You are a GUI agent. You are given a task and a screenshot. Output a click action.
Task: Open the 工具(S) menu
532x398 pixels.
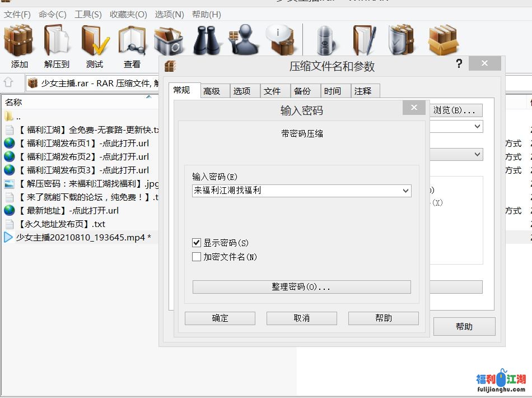point(88,15)
